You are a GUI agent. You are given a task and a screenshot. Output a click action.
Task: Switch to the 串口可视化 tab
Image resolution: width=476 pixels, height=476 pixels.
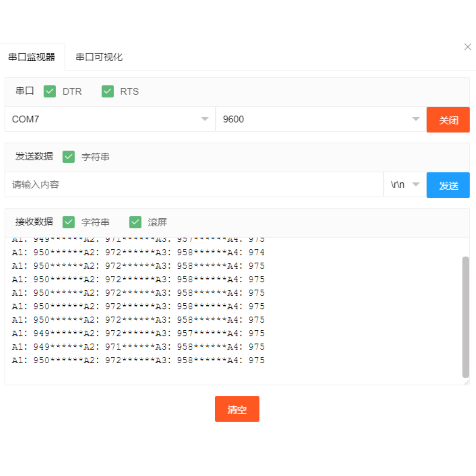point(99,57)
